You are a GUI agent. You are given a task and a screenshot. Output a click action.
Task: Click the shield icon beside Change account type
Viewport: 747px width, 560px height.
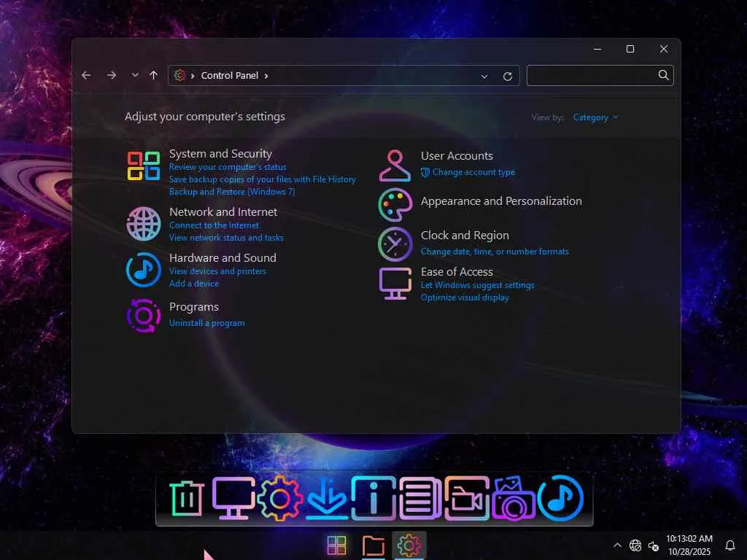[x=425, y=173]
